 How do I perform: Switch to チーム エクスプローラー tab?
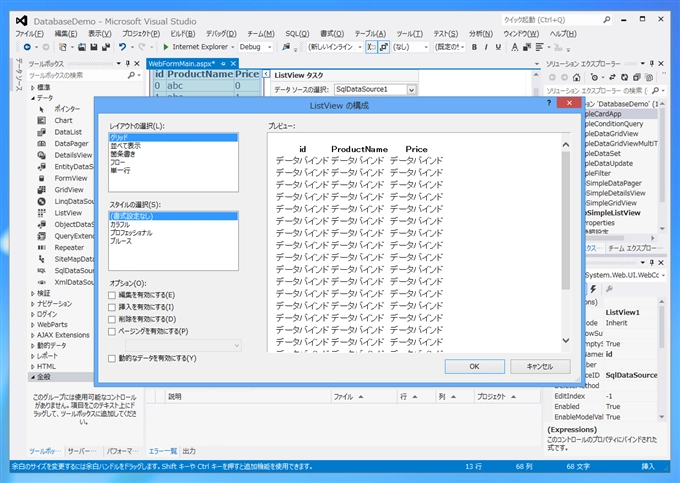point(634,248)
